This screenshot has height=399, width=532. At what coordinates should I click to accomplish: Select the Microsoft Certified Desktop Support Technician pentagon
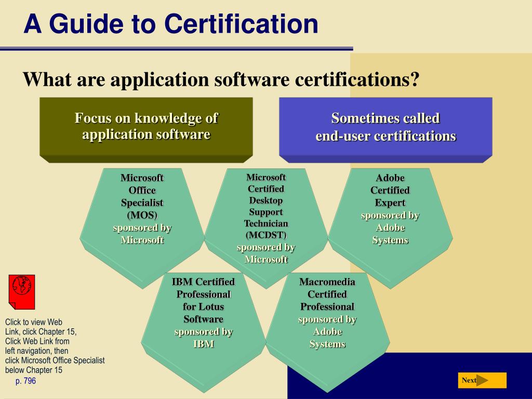click(266, 229)
